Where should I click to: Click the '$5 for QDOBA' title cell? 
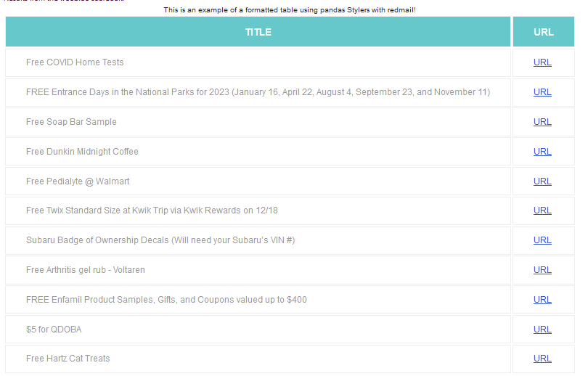coord(258,329)
